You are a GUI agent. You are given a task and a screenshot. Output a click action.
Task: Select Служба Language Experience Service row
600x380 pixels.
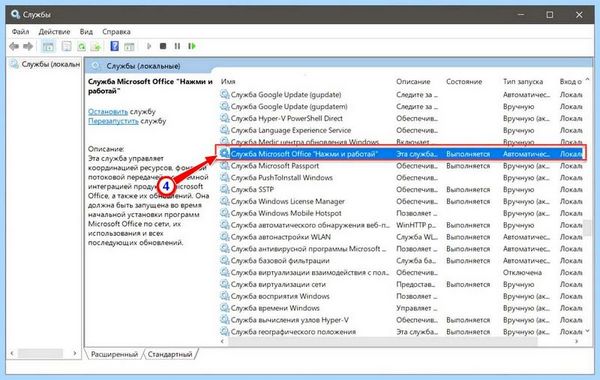[401, 130]
